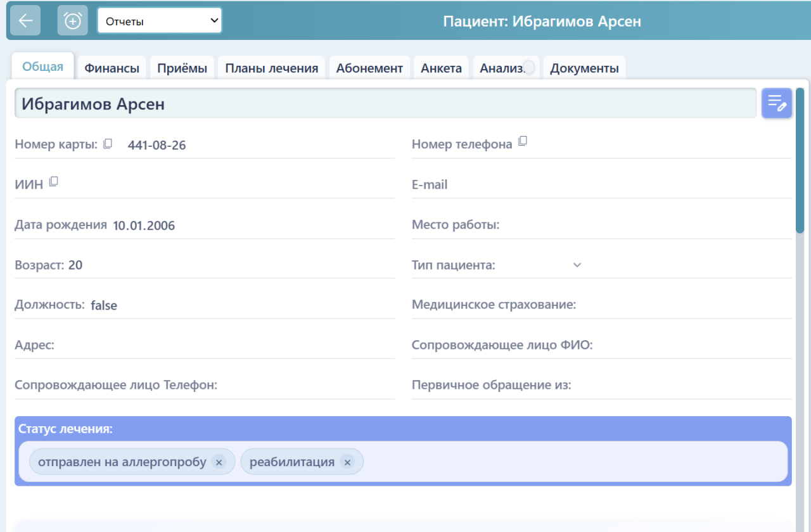This screenshot has width=811, height=532.
Task: Click the 'реабилитация' tag text
Action: 292,462
